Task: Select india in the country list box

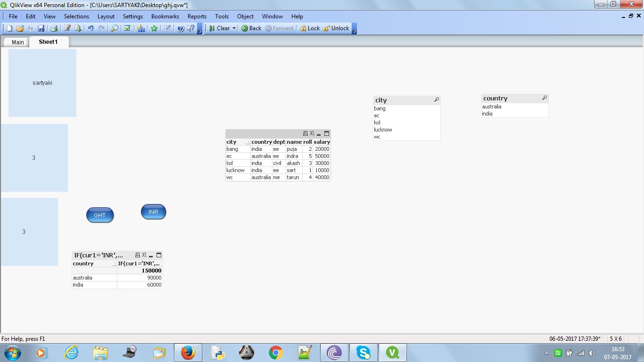Action: pyautogui.click(x=515, y=114)
